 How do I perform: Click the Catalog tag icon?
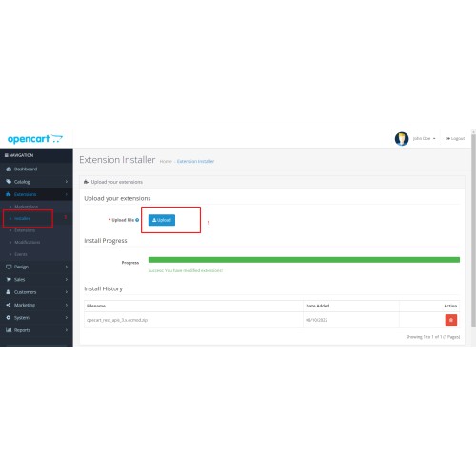click(x=9, y=182)
